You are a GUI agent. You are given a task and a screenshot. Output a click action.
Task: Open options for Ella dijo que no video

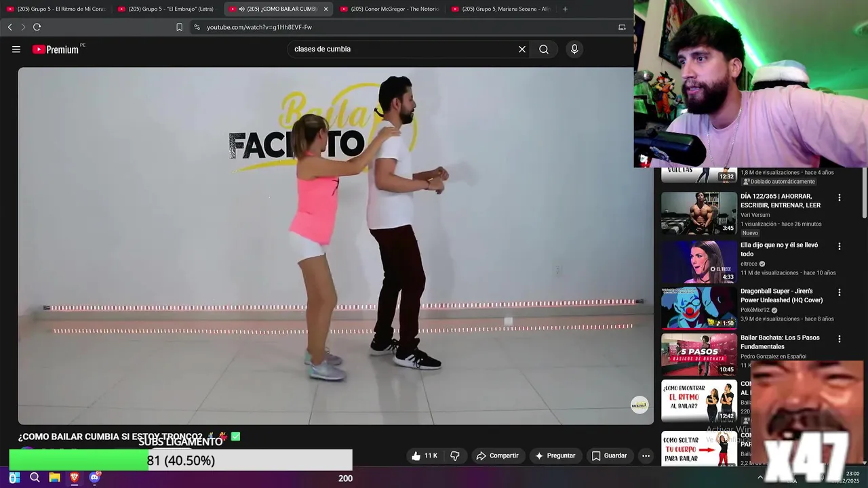pos(840,247)
